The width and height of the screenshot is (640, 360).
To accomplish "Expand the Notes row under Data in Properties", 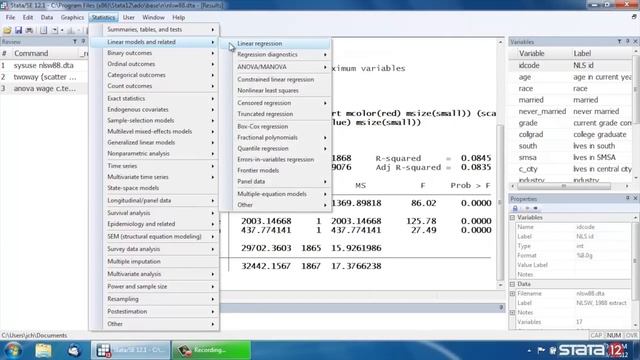I will click(x=512, y=312).
